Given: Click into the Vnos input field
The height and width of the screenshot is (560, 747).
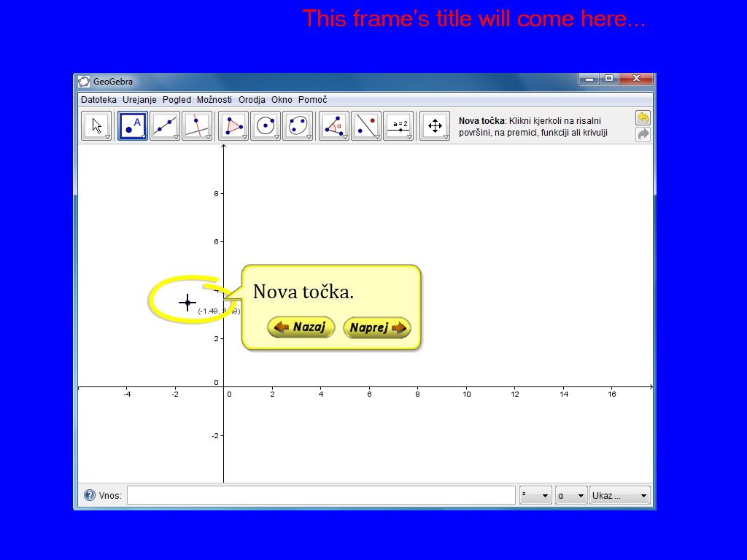Looking at the screenshot, I should coord(321,495).
